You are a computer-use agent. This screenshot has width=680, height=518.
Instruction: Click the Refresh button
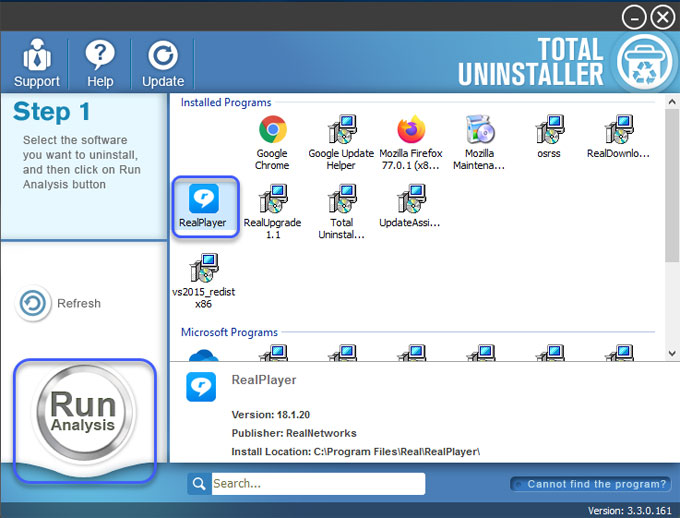(58, 303)
